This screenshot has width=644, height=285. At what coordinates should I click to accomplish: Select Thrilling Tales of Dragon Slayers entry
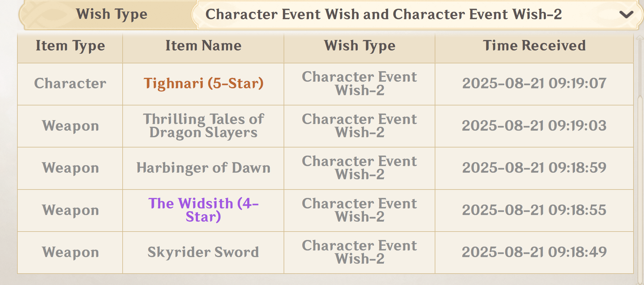tap(203, 126)
